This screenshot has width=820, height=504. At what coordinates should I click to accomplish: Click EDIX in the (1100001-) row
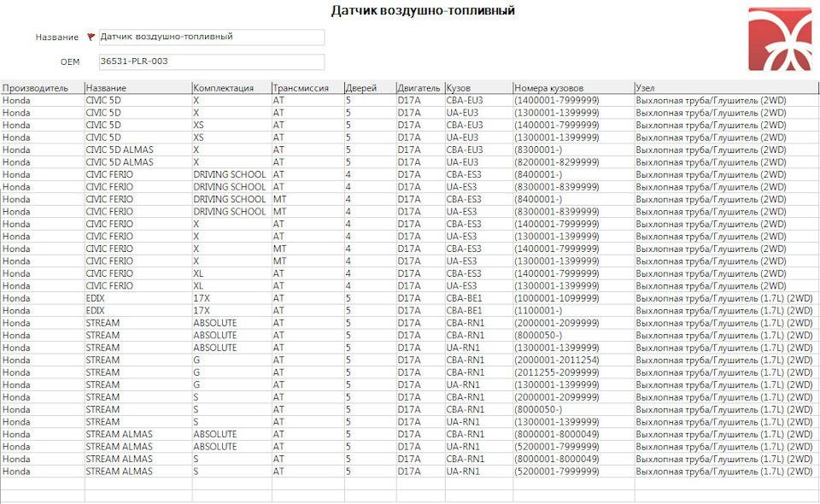tap(95, 311)
